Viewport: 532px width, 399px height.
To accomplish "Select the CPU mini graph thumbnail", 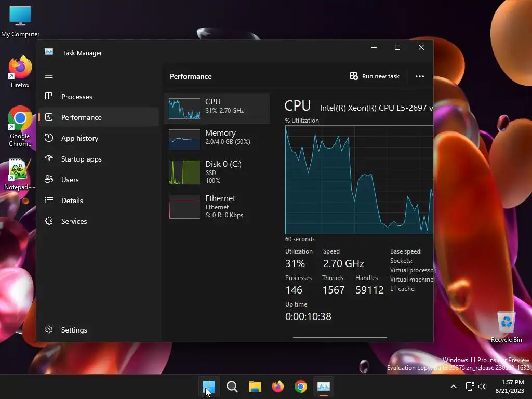I will click(x=184, y=109).
